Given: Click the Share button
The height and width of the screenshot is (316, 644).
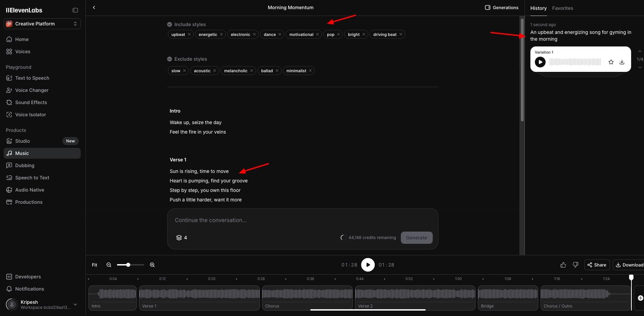Looking at the screenshot, I should 597,265.
